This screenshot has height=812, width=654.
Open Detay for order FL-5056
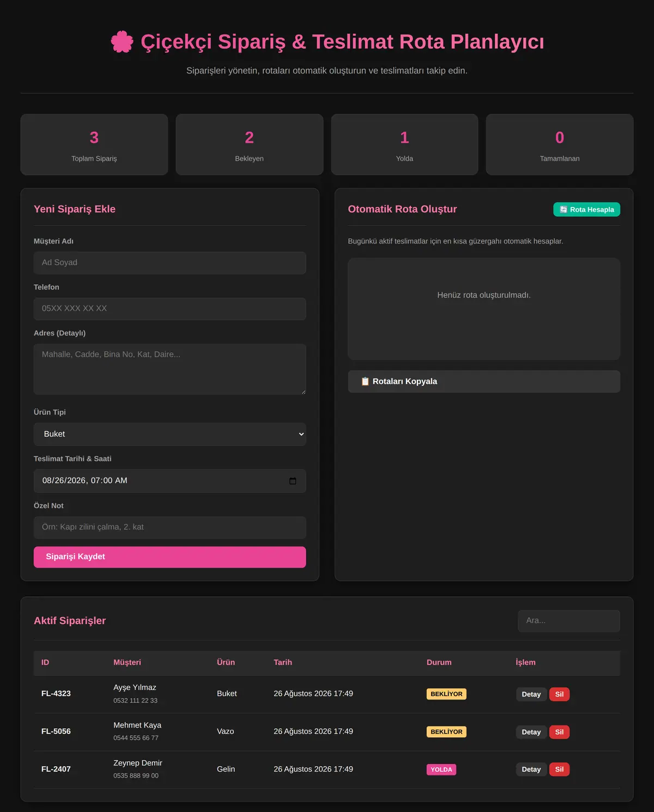pyautogui.click(x=531, y=732)
